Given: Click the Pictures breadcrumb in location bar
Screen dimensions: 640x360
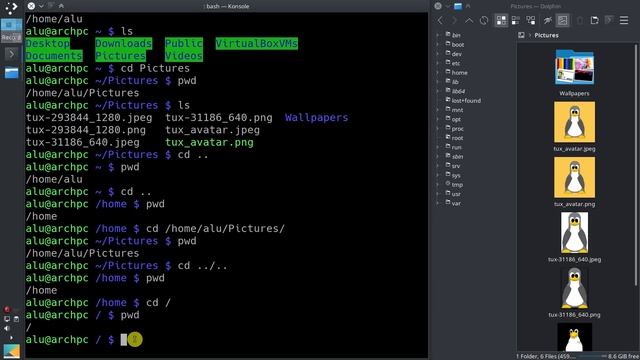Looking at the screenshot, I should click(546, 36).
